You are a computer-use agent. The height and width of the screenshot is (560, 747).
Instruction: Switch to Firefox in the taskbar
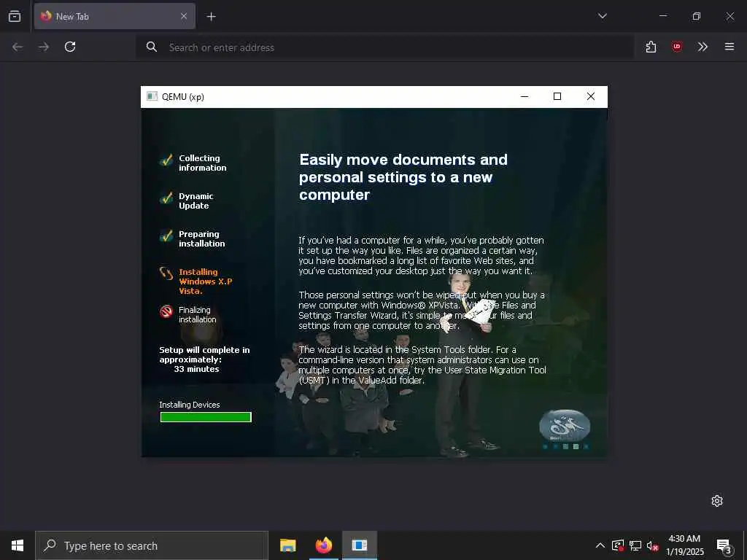tap(323, 545)
